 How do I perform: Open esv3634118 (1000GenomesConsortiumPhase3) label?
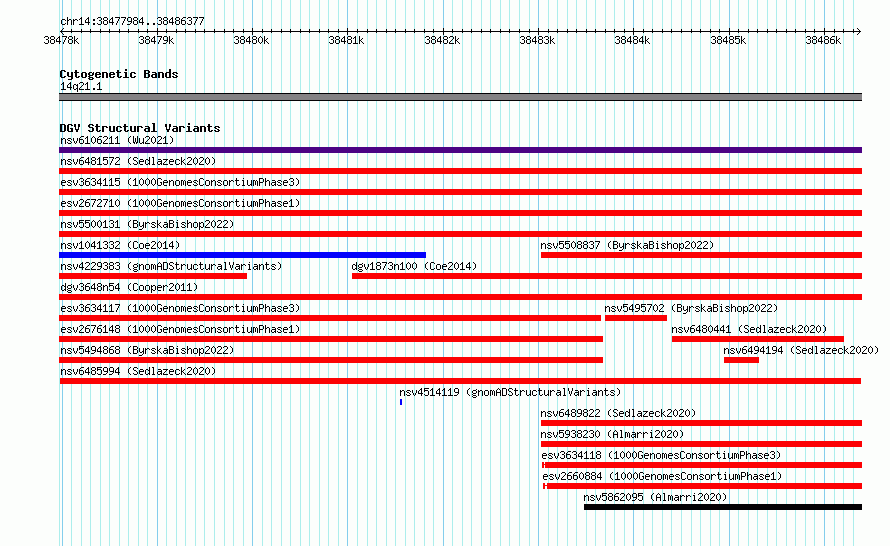pyautogui.click(x=661, y=455)
